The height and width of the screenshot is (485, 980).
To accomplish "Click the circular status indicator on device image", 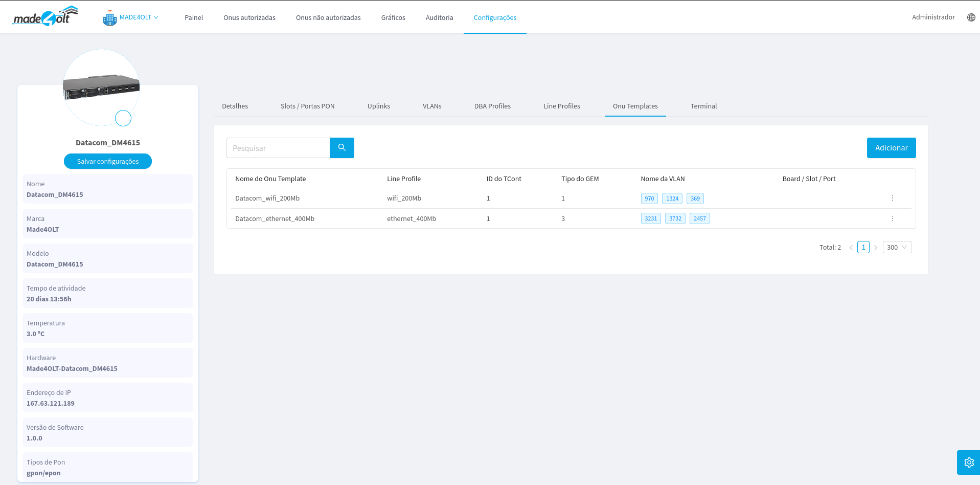I will click(x=123, y=118).
